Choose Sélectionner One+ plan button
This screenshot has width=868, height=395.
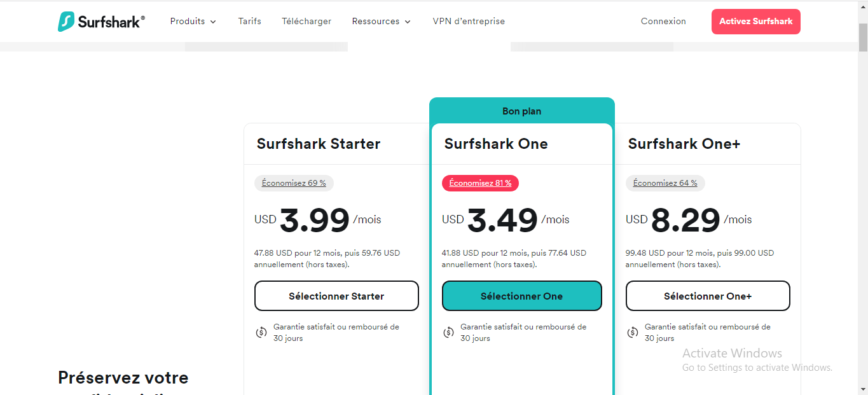[708, 296]
